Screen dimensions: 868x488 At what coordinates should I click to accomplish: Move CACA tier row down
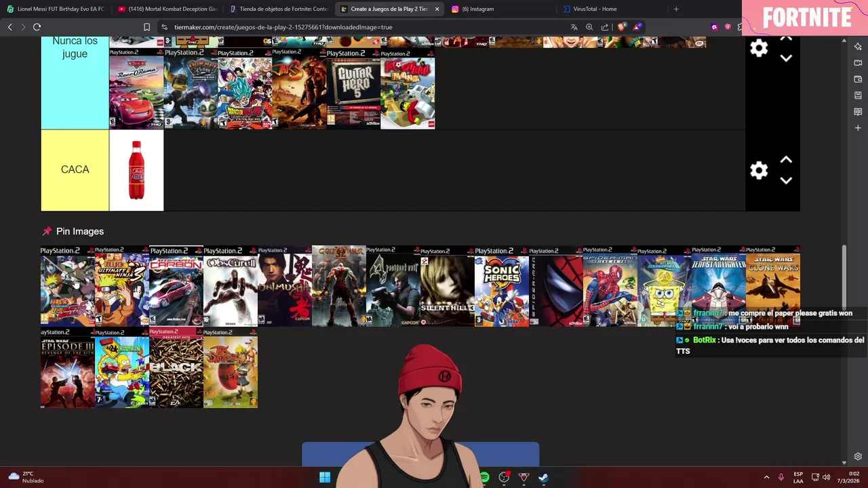click(x=786, y=180)
